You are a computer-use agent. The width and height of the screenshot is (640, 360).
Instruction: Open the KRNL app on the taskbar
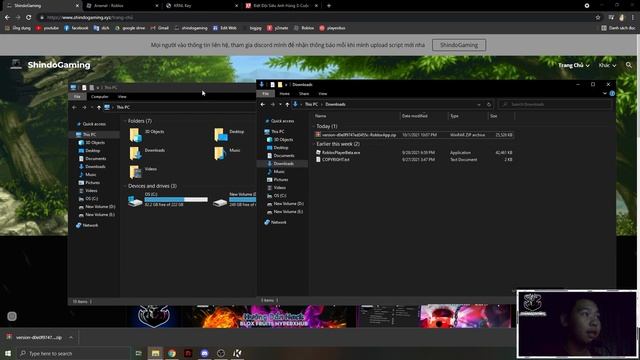pos(237,353)
